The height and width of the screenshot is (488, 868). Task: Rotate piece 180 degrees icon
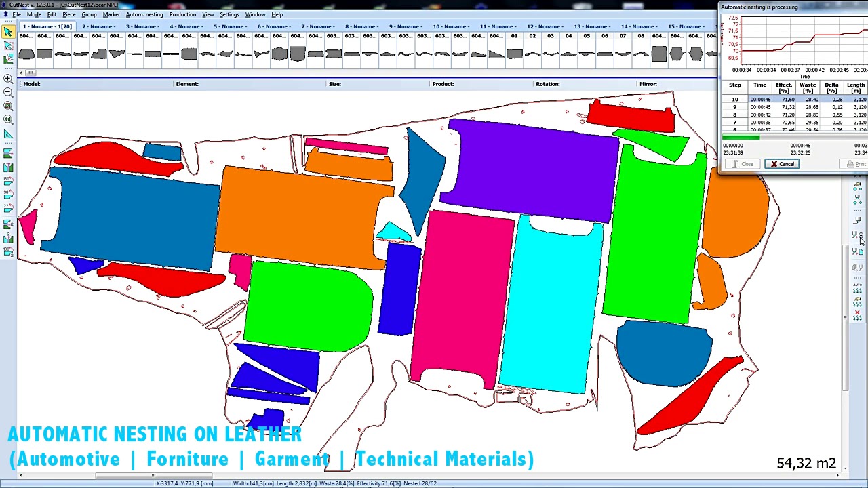point(8,181)
